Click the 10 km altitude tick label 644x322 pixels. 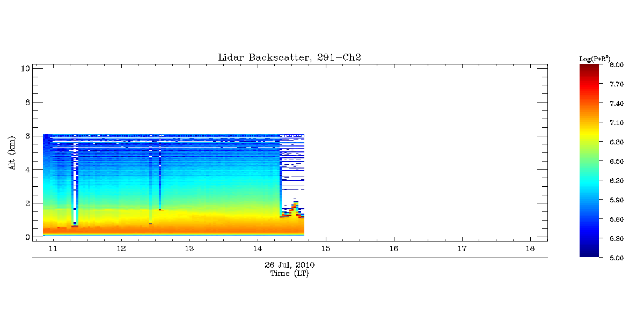tap(24, 68)
